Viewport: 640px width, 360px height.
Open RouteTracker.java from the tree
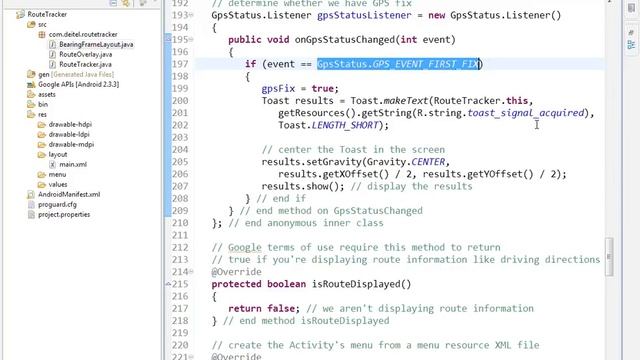coord(80,64)
